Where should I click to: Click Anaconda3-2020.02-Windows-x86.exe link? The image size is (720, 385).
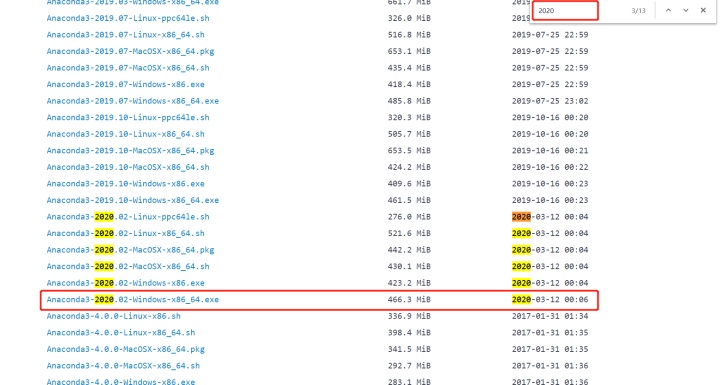pos(125,283)
